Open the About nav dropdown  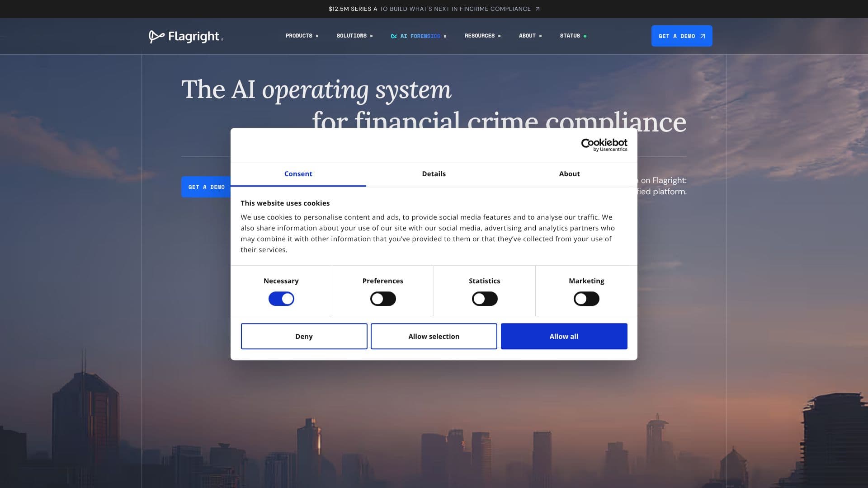tap(530, 36)
